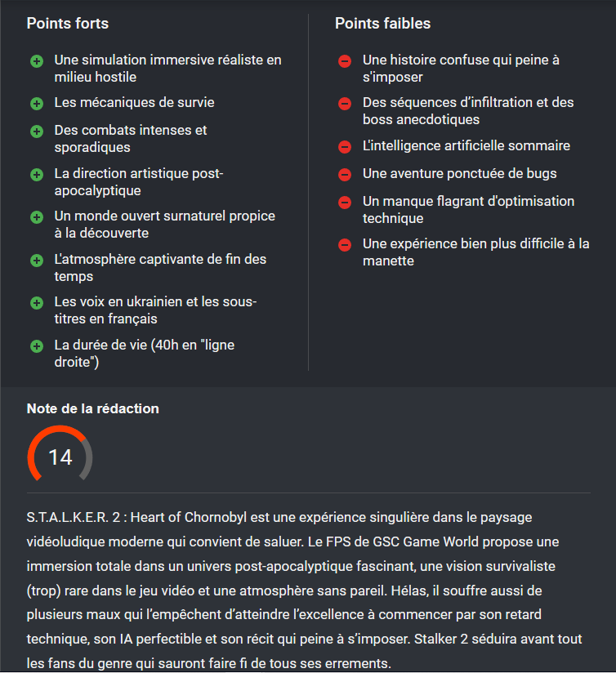
Task: Click the red minus icon beside "Une histoire confuse"
Action: pos(345,61)
